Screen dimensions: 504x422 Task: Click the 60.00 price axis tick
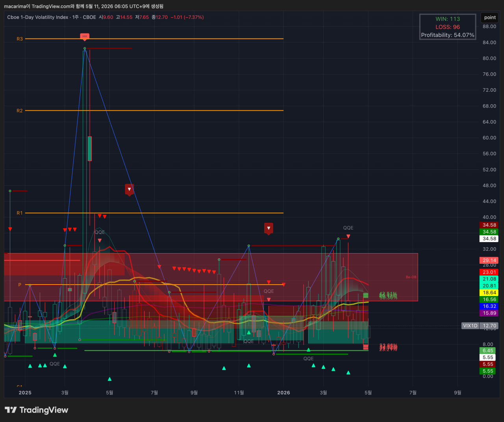[489, 138]
